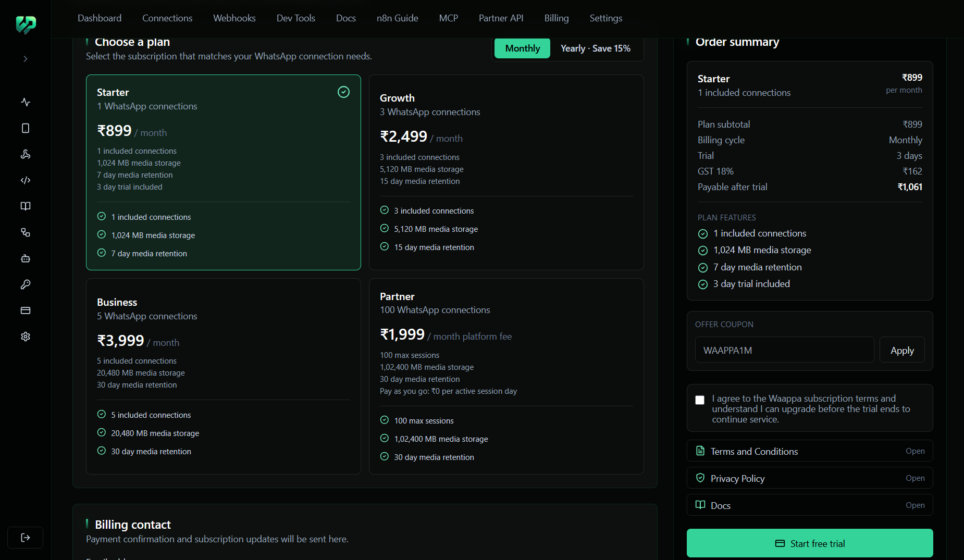Click '₹3,999' Business plan price
This screenshot has height=560, width=964.
click(121, 341)
